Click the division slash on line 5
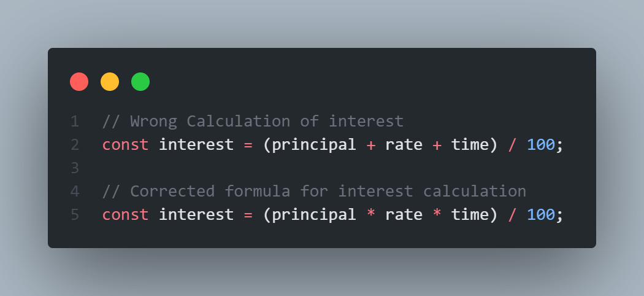644x296 pixels. click(512, 214)
